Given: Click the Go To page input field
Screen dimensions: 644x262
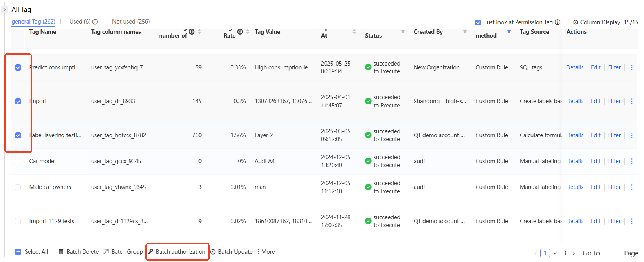Looking at the screenshot, I should [611, 253].
